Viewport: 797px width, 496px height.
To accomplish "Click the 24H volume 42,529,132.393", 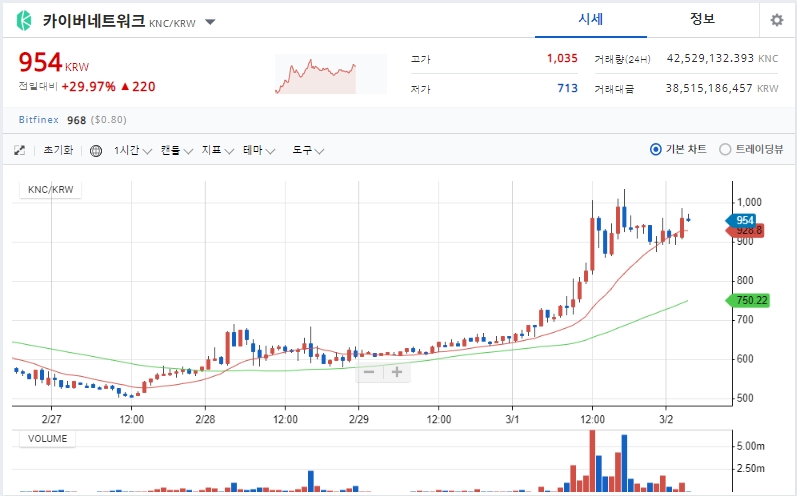I will 710,58.
